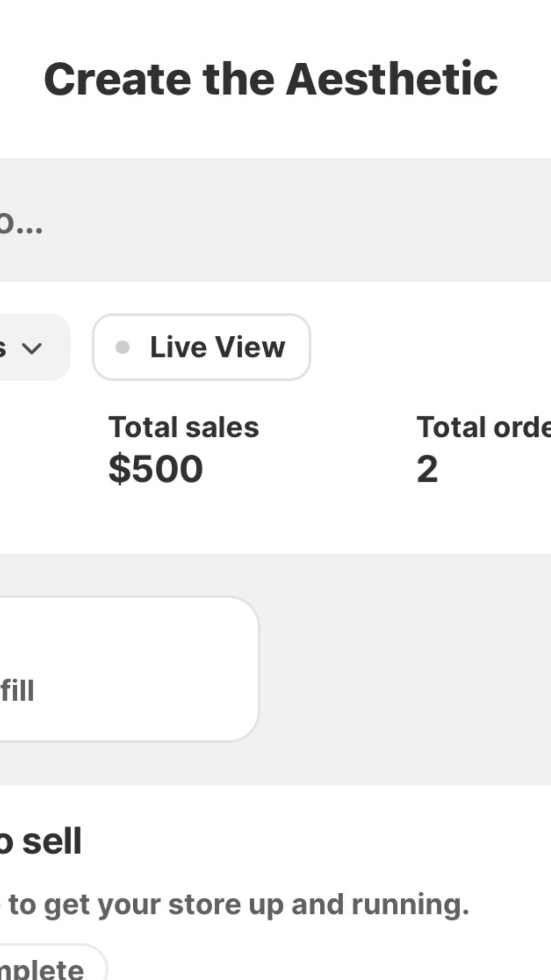Click the $500 total sales value

coord(156,469)
